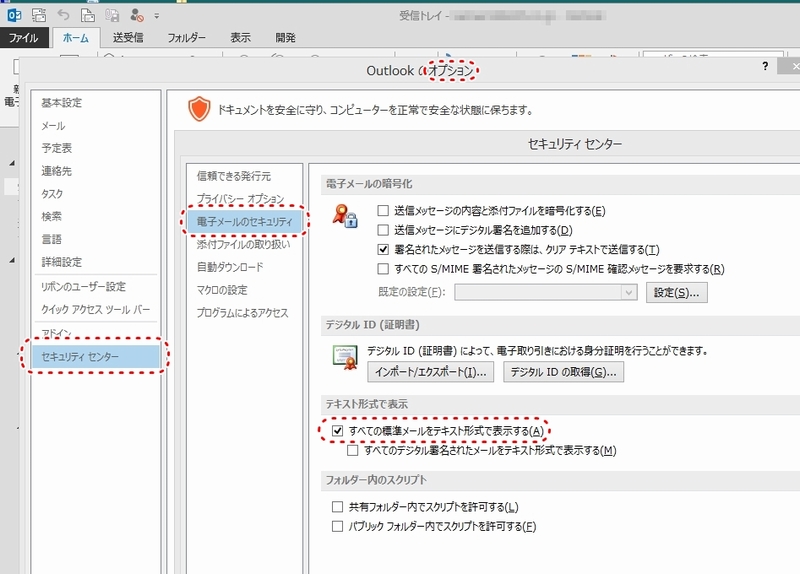Select セキュリティ センター in the options list
The image size is (800, 574).
(95, 356)
